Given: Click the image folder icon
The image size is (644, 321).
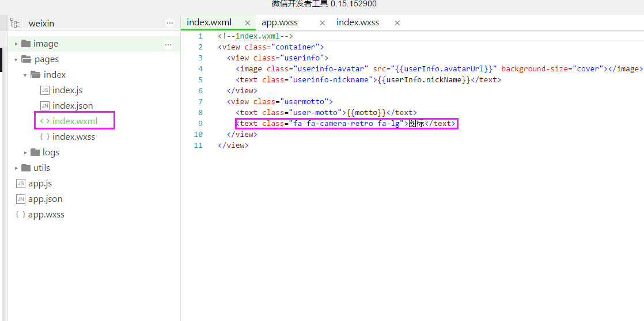Looking at the screenshot, I should coord(26,44).
